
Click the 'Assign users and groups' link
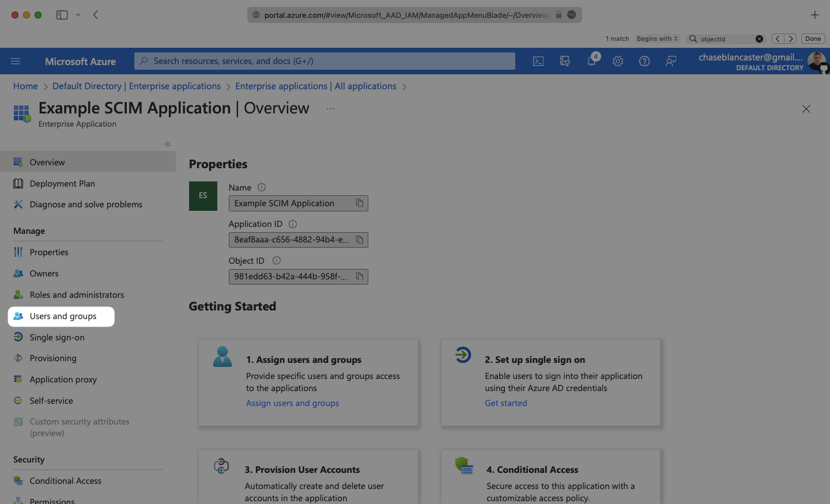[x=292, y=403]
